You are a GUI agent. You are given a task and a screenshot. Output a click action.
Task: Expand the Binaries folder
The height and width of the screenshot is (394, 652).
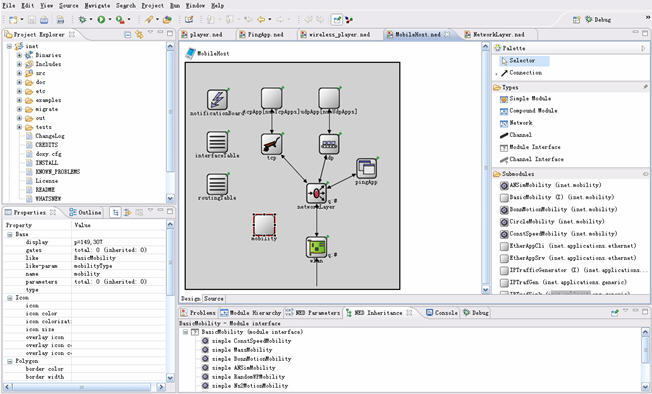[x=19, y=55]
